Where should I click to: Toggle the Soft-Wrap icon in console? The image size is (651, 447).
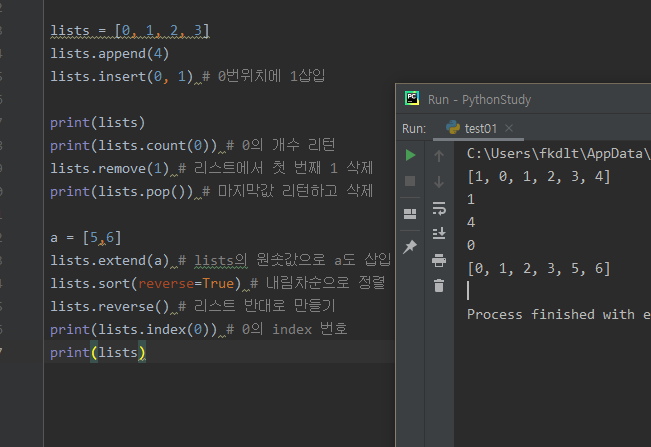[x=439, y=208]
